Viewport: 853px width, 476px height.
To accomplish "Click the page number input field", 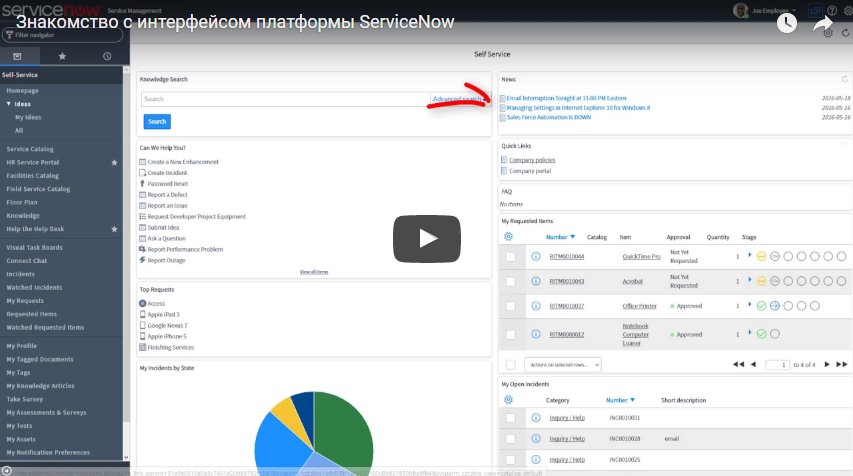I will coord(777,364).
